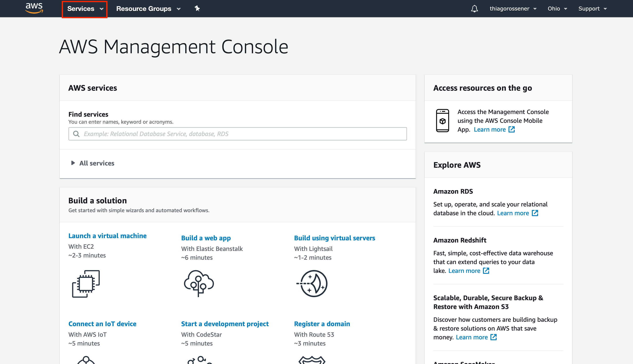The width and height of the screenshot is (633, 364).
Task: Click the AWS logo home icon
Action: coord(34,8)
